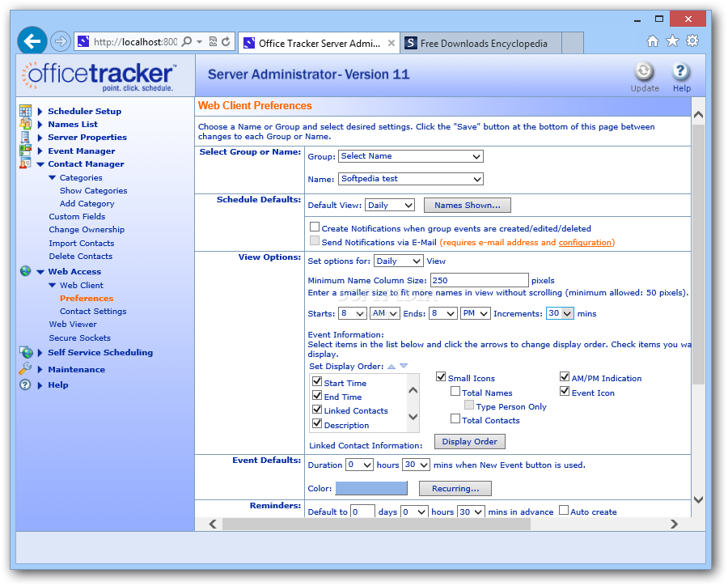Click the Contact Manager icon
The width and height of the screenshot is (728, 586).
coord(26,163)
